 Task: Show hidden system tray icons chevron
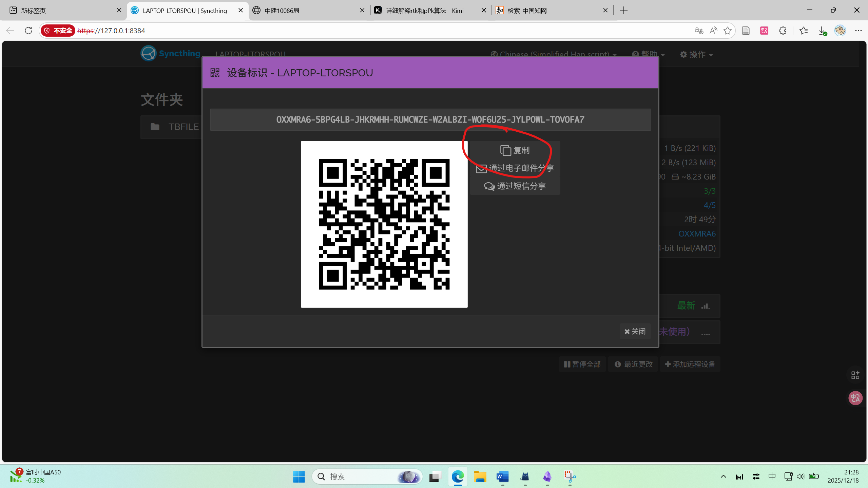(723, 476)
